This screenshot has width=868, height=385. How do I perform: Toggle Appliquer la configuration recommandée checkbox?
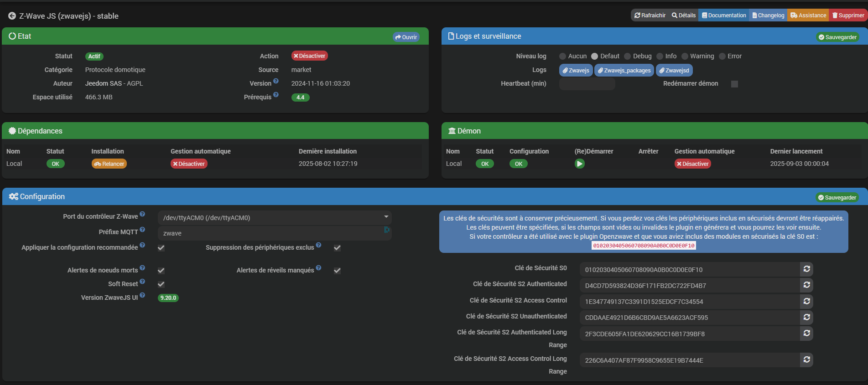pyautogui.click(x=161, y=248)
